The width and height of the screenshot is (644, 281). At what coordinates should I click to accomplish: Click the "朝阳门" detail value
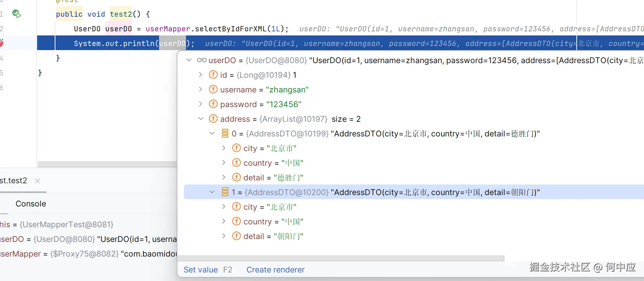(288, 236)
